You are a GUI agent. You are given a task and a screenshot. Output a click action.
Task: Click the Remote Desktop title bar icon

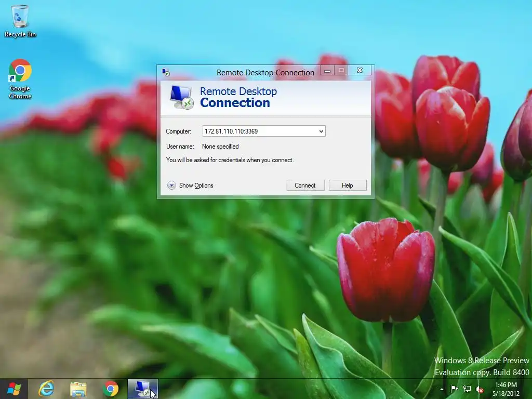(x=166, y=72)
